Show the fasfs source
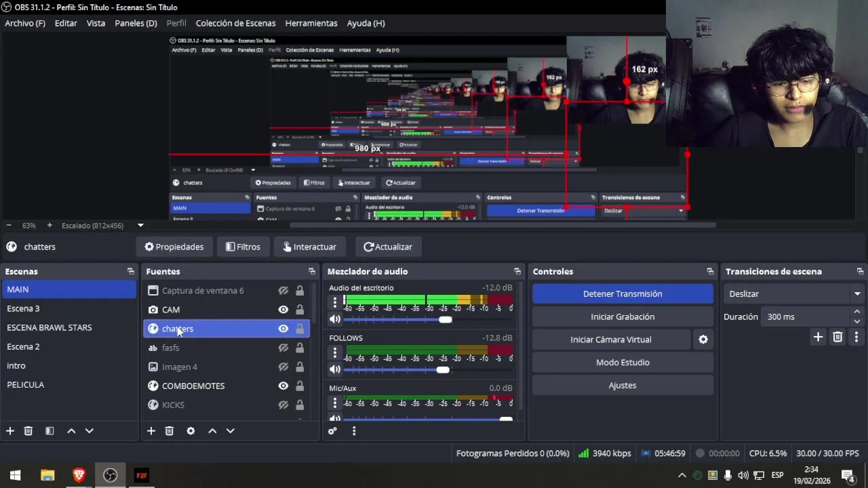The height and width of the screenshot is (488, 868). point(283,348)
